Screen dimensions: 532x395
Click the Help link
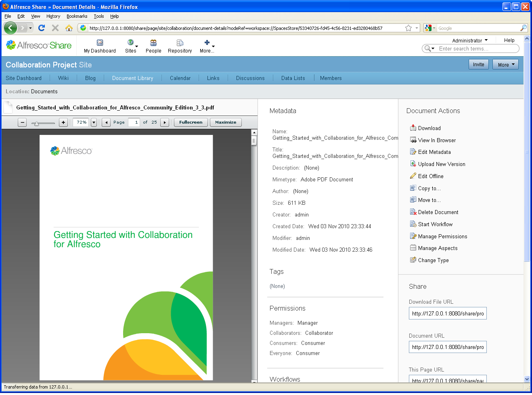point(509,40)
